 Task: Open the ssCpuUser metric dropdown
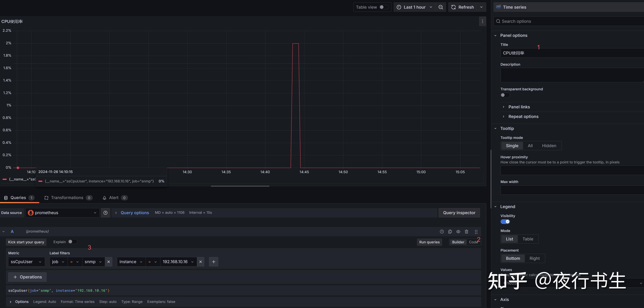point(26,262)
